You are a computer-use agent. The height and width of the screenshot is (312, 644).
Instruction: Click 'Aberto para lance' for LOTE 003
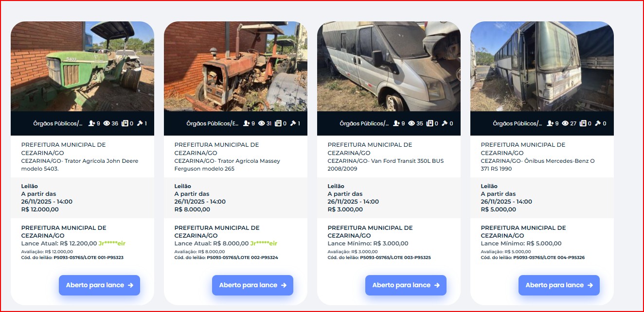[406, 285]
